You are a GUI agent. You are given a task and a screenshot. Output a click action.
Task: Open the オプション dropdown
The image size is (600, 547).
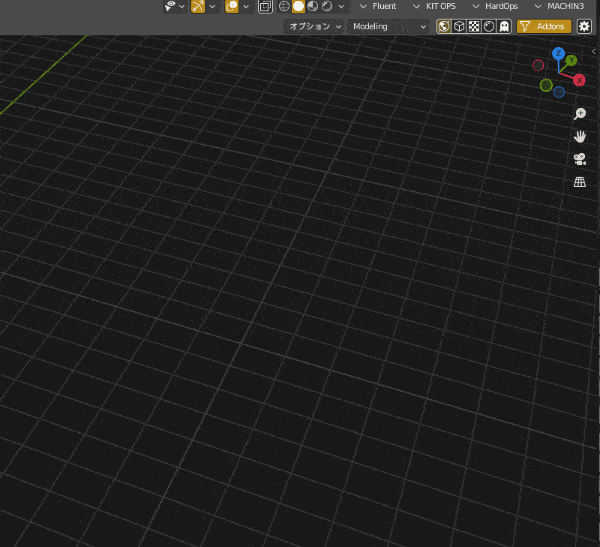click(x=314, y=26)
